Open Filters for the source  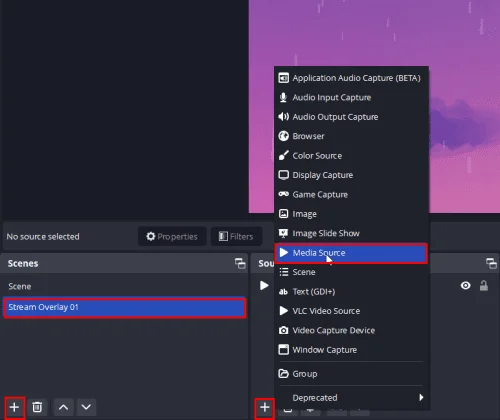pos(236,237)
